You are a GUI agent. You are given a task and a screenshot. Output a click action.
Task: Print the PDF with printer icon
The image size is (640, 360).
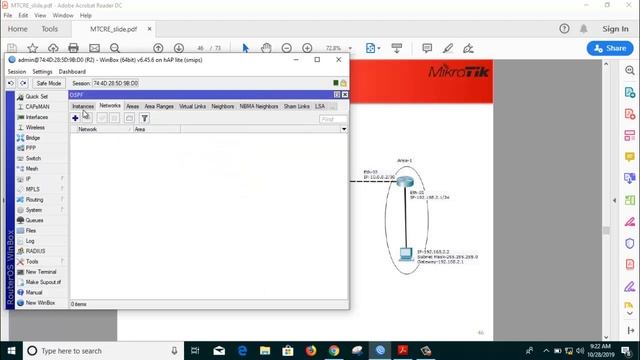(x=73, y=48)
